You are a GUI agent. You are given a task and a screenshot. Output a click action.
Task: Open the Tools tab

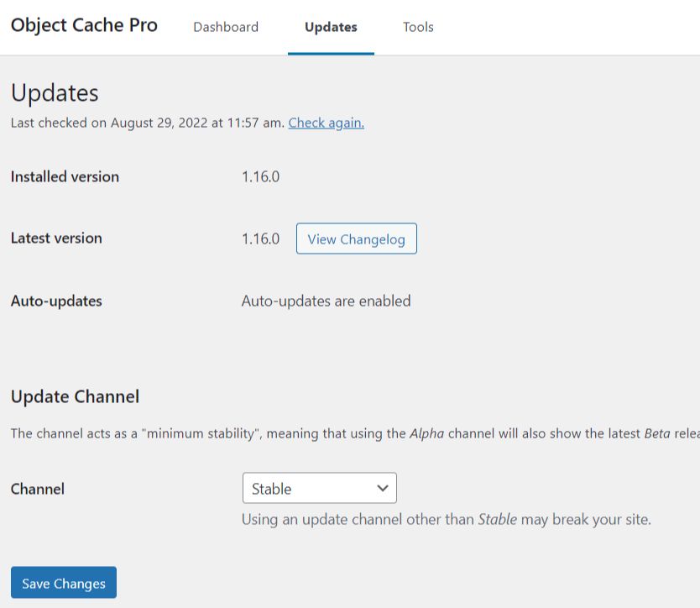[x=418, y=27]
